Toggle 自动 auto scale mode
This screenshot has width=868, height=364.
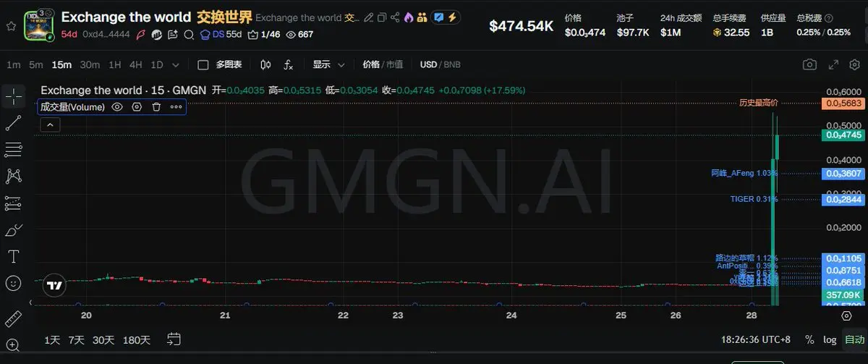click(x=854, y=339)
